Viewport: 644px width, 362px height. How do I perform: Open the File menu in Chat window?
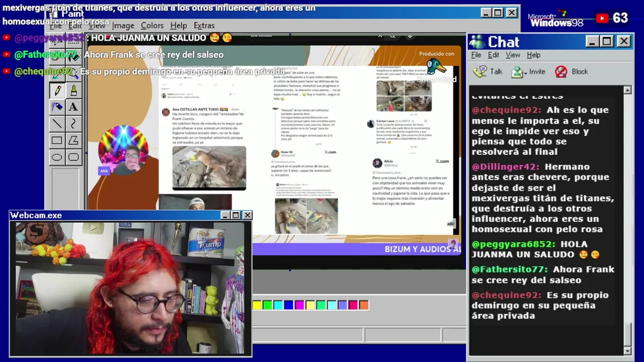point(476,55)
